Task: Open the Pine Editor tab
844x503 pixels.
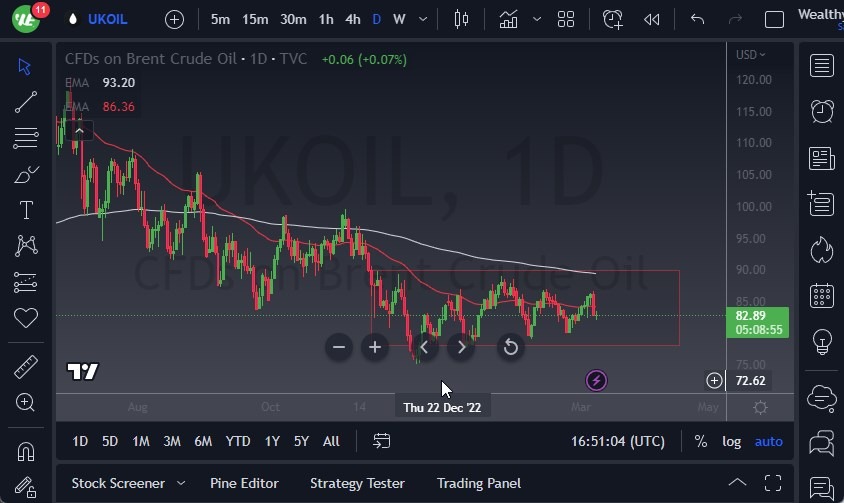Action: (x=244, y=483)
